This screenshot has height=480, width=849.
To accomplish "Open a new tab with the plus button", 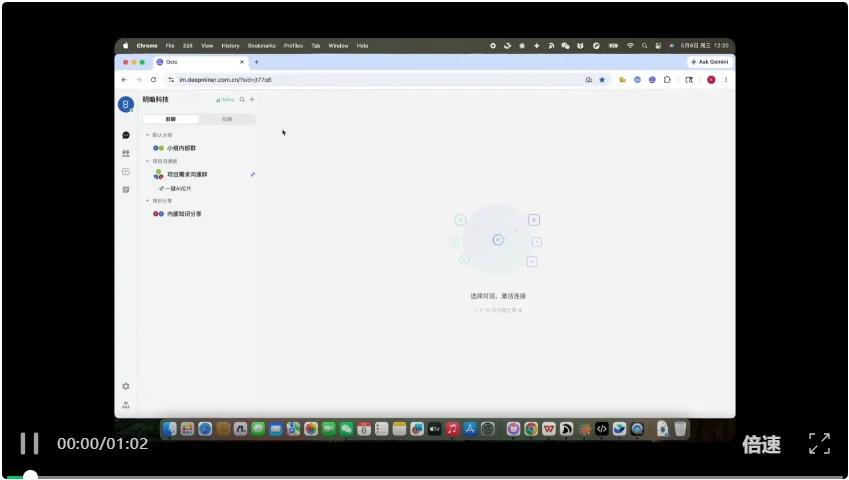I will pyautogui.click(x=257, y=62).
